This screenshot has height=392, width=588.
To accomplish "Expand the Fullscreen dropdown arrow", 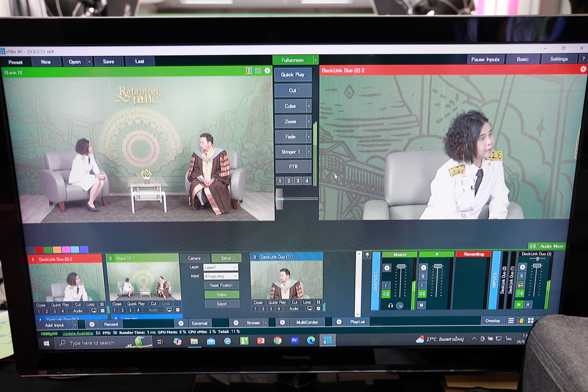I will point(316,60).
